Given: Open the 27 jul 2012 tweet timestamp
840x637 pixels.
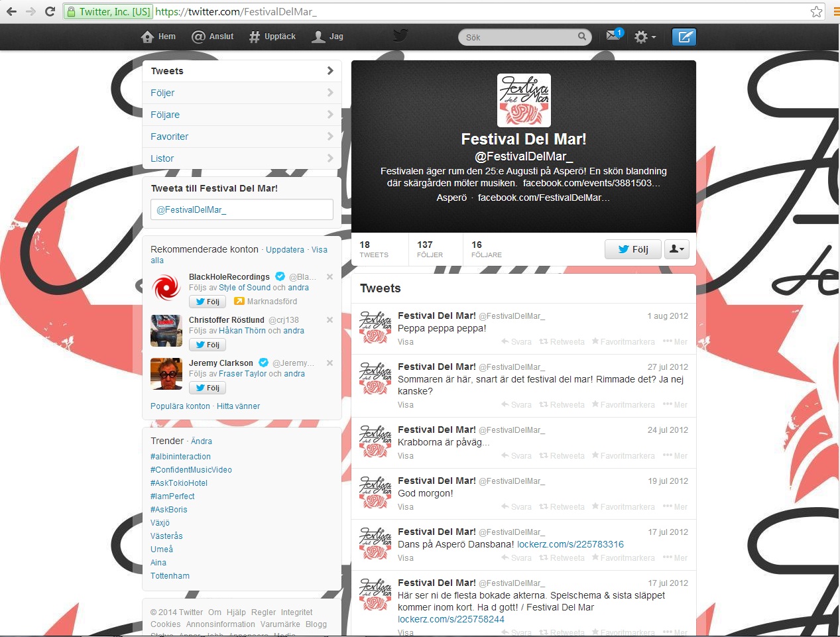Looking at the screenshot, I should pyautogui.click(x=668, y=367).
